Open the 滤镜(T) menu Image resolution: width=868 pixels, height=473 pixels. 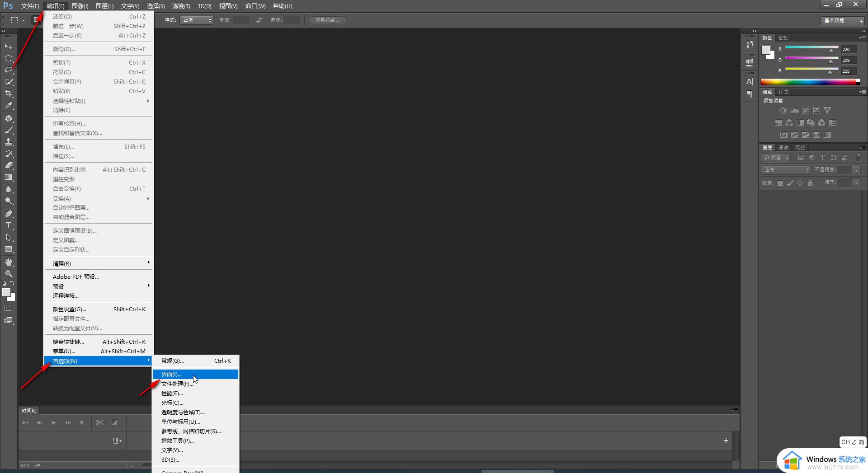click(181, 6)
